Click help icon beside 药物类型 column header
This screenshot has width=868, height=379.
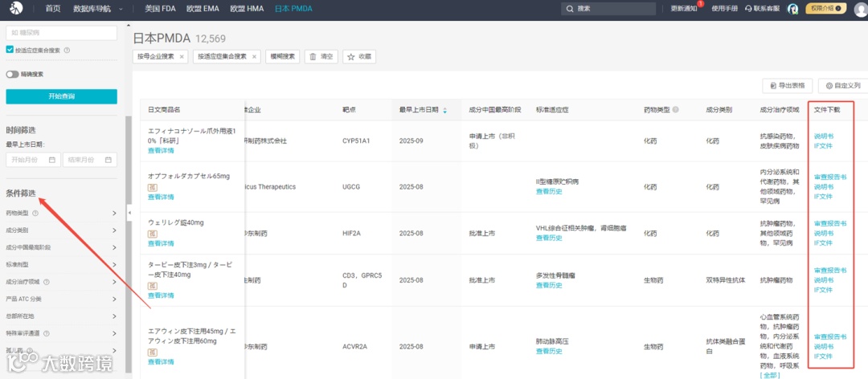pos(675,109)
